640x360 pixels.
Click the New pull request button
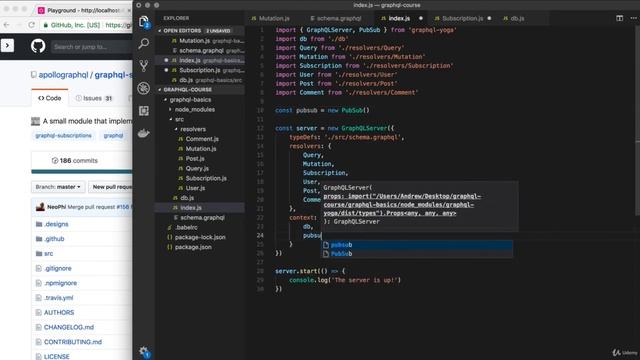tap(111, 187)
